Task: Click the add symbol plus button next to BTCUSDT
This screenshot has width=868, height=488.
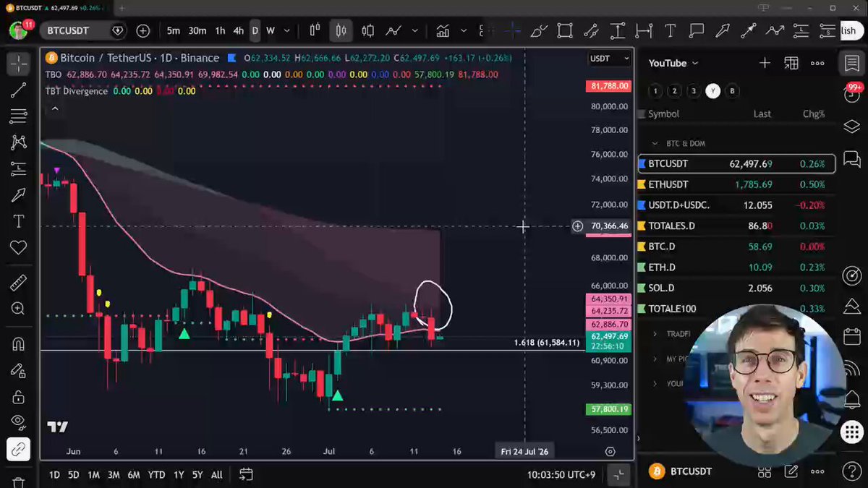Action: point(143,31)
